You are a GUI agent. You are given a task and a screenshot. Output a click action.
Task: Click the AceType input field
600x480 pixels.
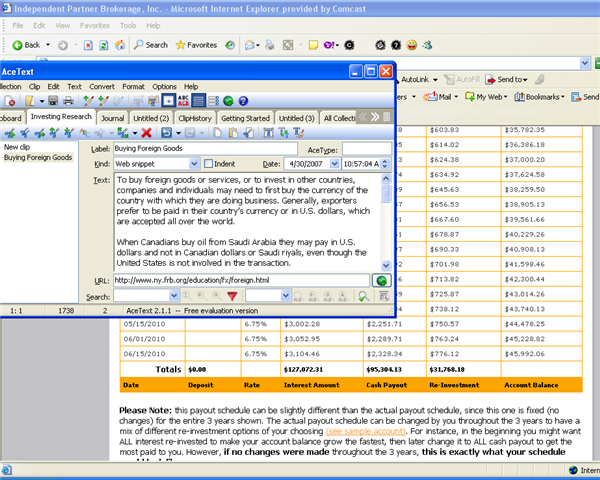click(x=367, y=150)
